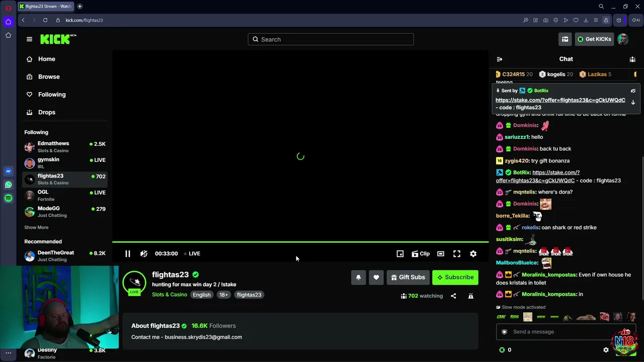This screenshot has height=362, width=644.
Task: Follow flightas23 with heart button
Action: coord(376,278)
